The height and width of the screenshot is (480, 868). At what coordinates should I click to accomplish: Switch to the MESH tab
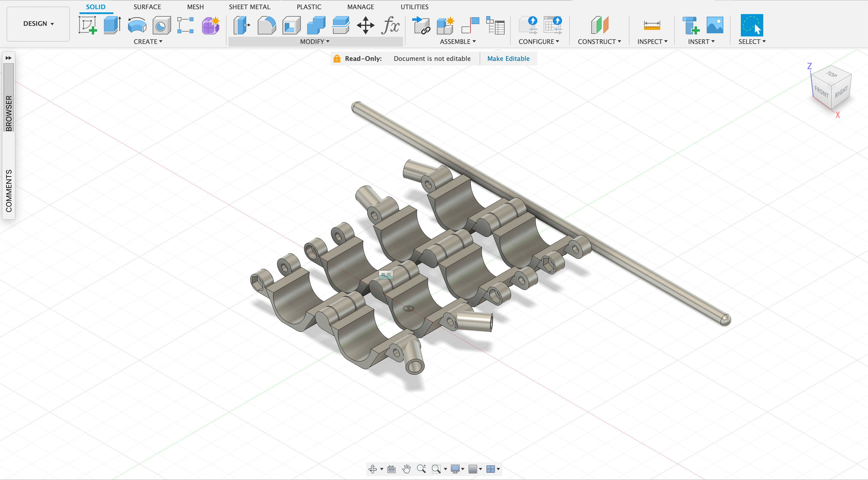click(x=195, y=7)
